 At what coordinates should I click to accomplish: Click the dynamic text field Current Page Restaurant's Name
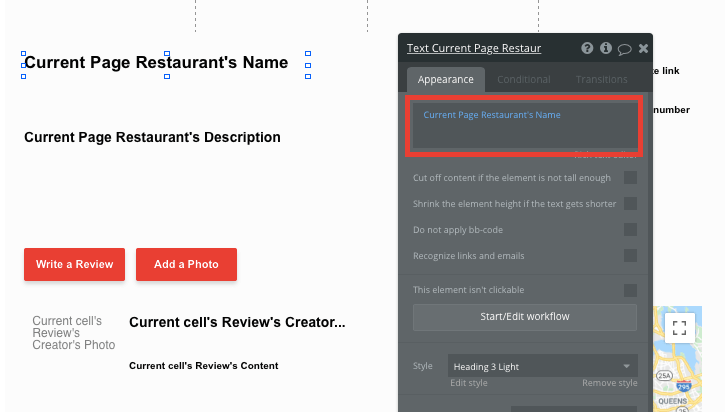coord(525,125)
